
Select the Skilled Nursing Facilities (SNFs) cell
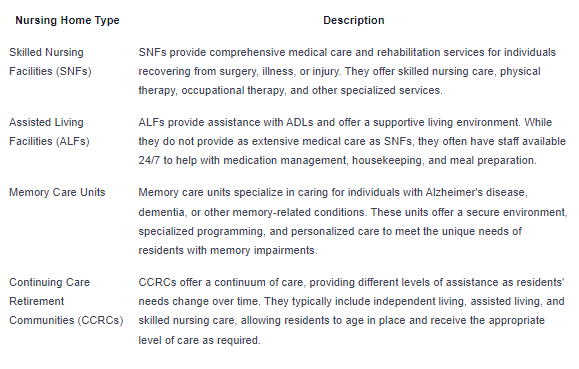pyautogui.click(x=50, y=62)
